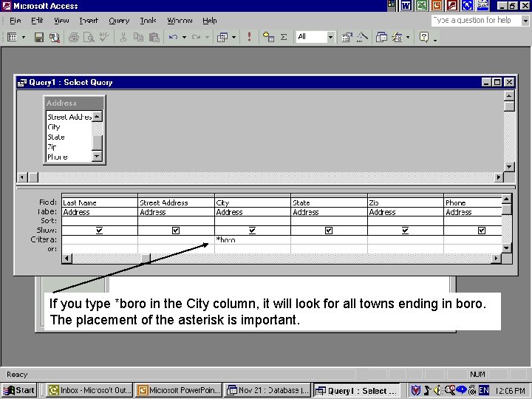Click the City criteria cell with *boro
Image resolution: width=532 pixels, height=399 pixels.
click(253, 239)
